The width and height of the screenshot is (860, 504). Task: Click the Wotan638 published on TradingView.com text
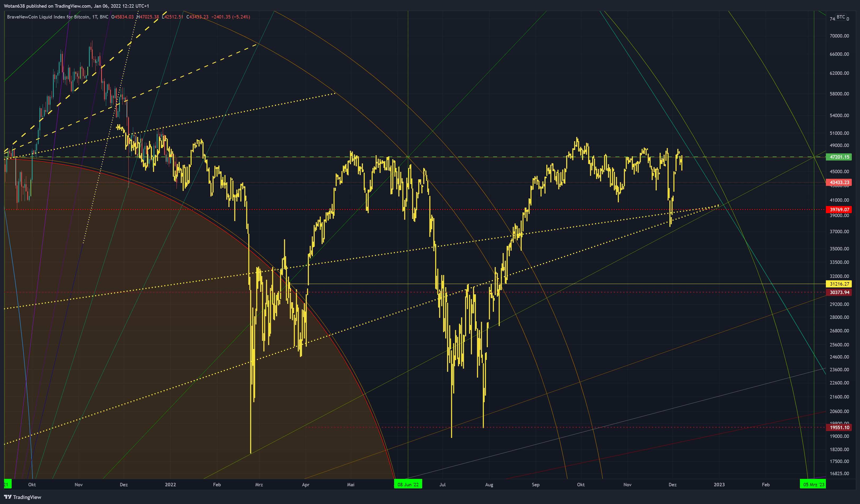[x=76, y=6]
